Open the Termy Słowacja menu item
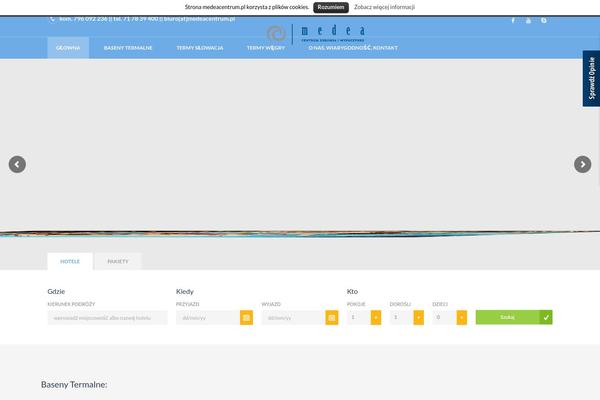The height and width of the screenshot is (400, 600). pos(200,48)
